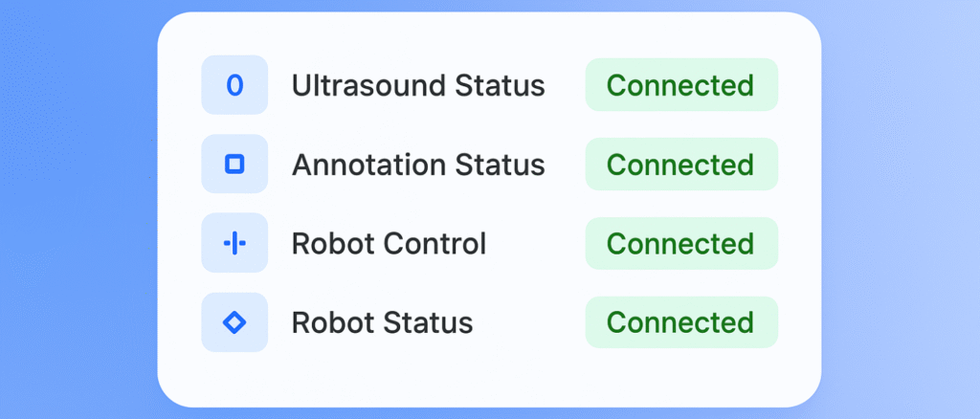Select the Annotation Status label

418,165
